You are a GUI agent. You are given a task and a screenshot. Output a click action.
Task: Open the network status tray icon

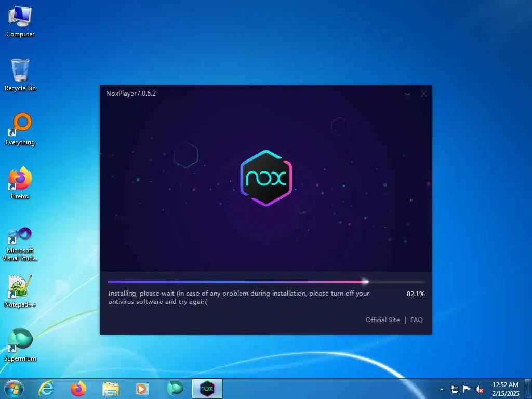pyautogui.click(x=454, y=389)
